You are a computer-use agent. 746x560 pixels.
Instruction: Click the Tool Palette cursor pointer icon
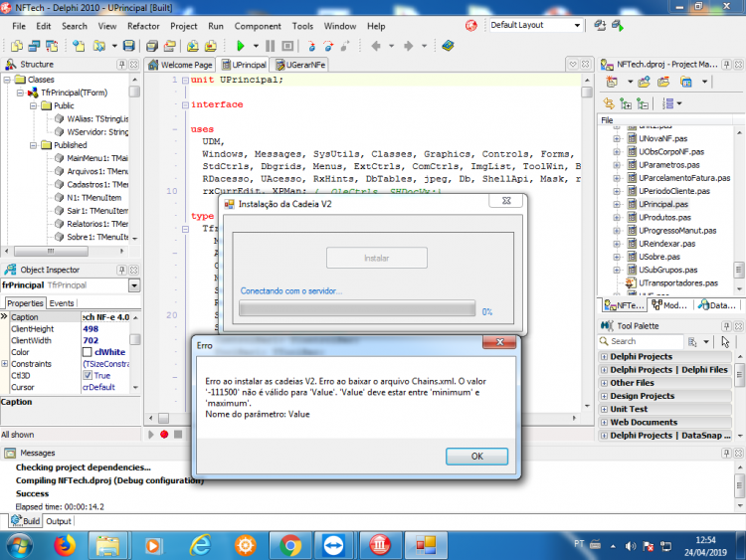(725, 341)
